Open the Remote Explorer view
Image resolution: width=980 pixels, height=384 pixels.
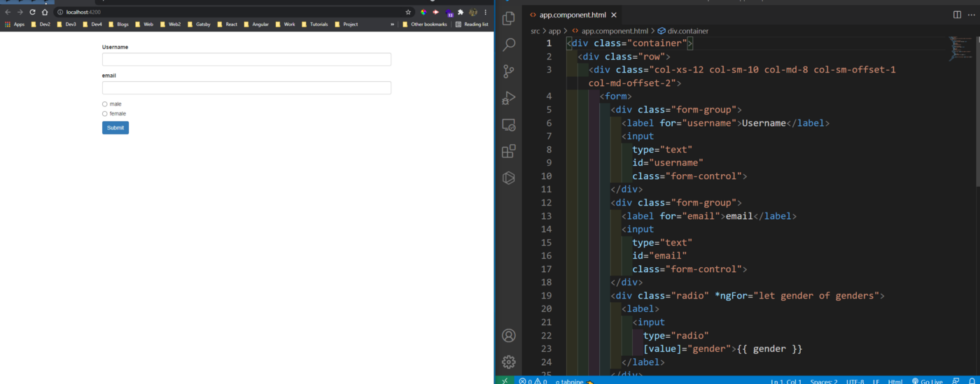[x=509, y=125]
